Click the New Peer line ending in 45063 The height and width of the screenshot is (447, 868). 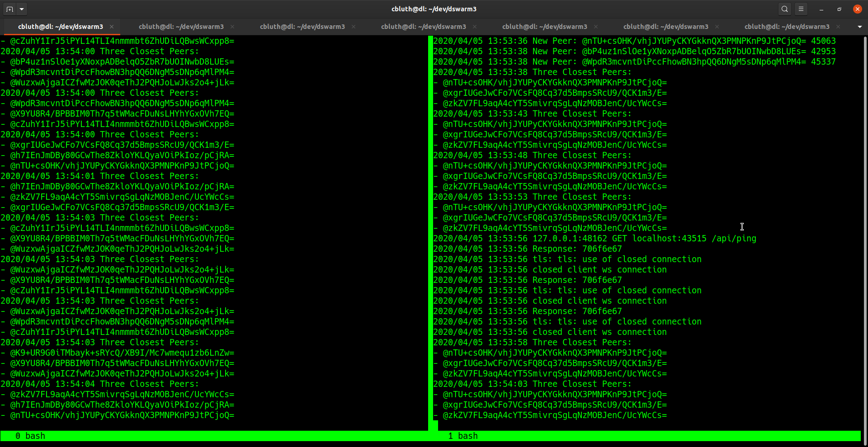[634, 41]
